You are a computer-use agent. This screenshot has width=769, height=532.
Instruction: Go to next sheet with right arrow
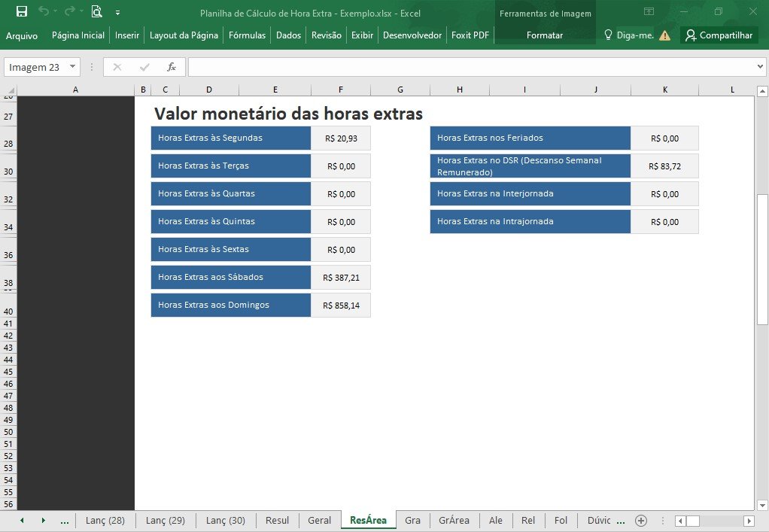(43, 520)
